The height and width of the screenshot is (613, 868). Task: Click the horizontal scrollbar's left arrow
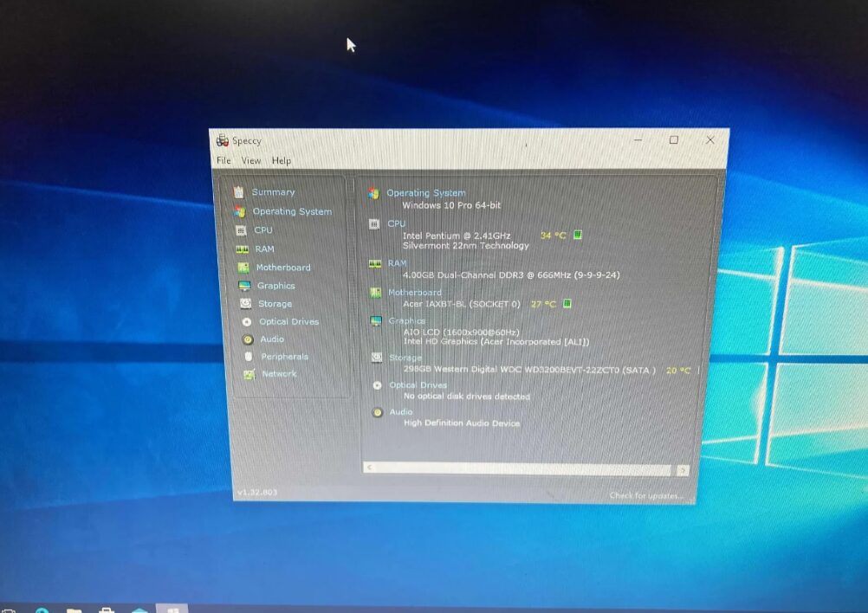(369, 468)
